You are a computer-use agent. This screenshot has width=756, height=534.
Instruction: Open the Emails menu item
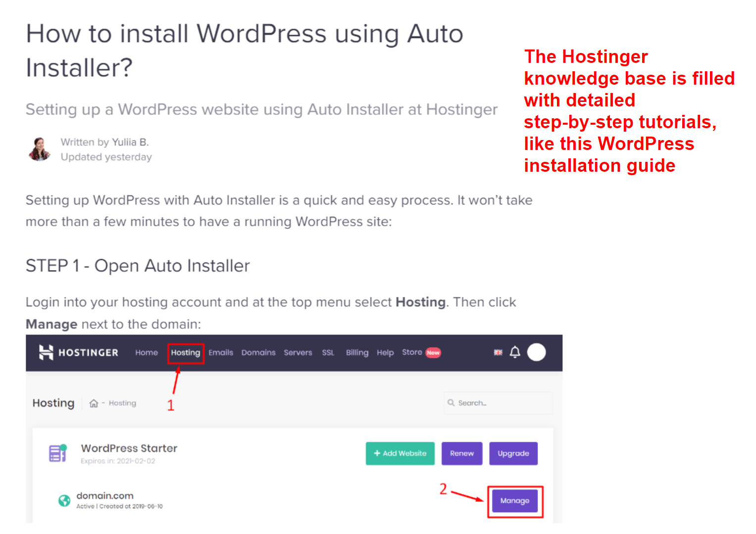[221, 352]
